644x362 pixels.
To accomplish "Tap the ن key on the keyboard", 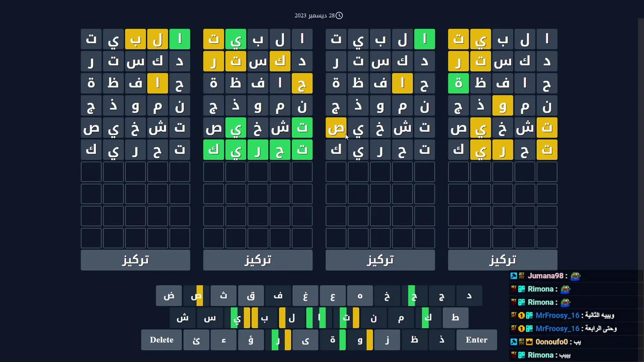I will (x=373, y=318).
